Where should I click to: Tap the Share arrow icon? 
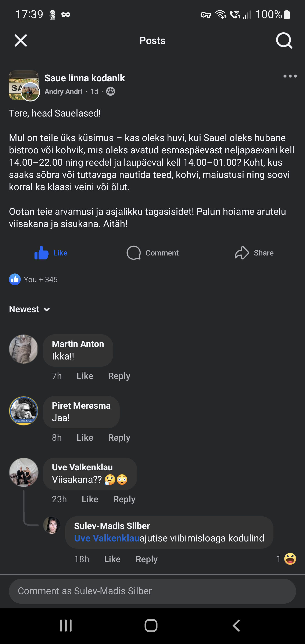click(242, 253)
